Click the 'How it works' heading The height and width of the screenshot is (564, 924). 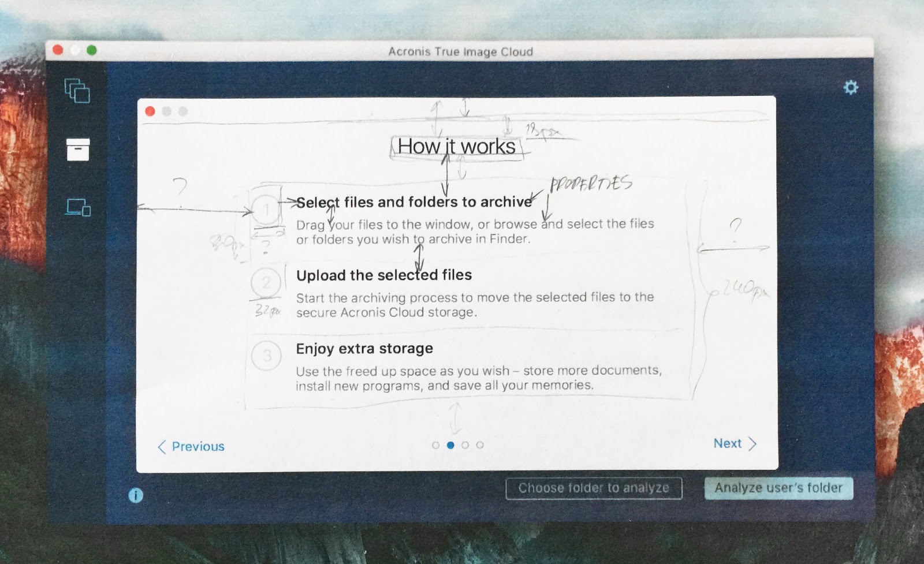coord(456,147)
